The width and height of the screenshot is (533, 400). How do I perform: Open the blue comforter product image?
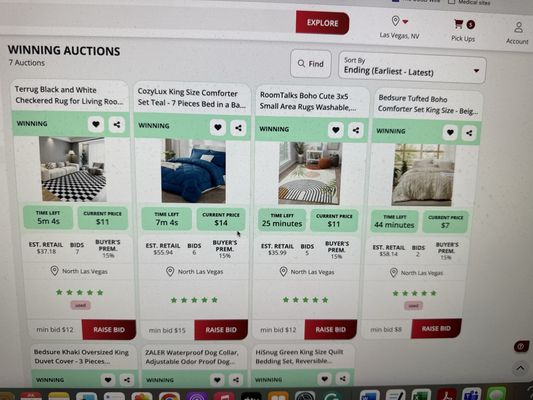193,171
